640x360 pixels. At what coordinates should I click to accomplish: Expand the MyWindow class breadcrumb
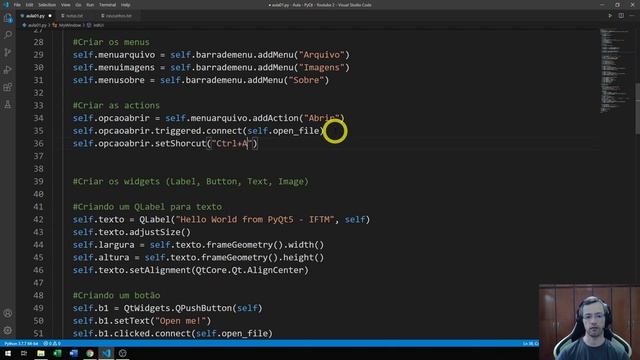pos(70,25)
